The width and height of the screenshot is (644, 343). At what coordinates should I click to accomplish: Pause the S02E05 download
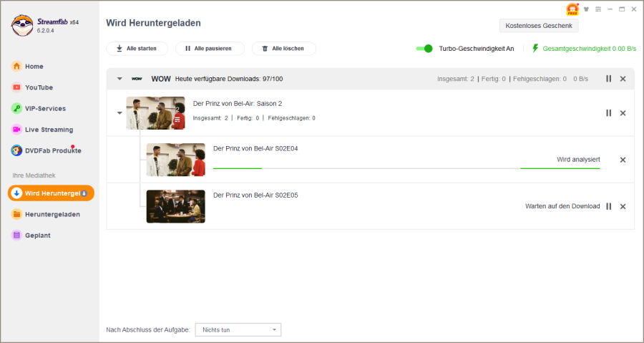[x=609, y=206]
